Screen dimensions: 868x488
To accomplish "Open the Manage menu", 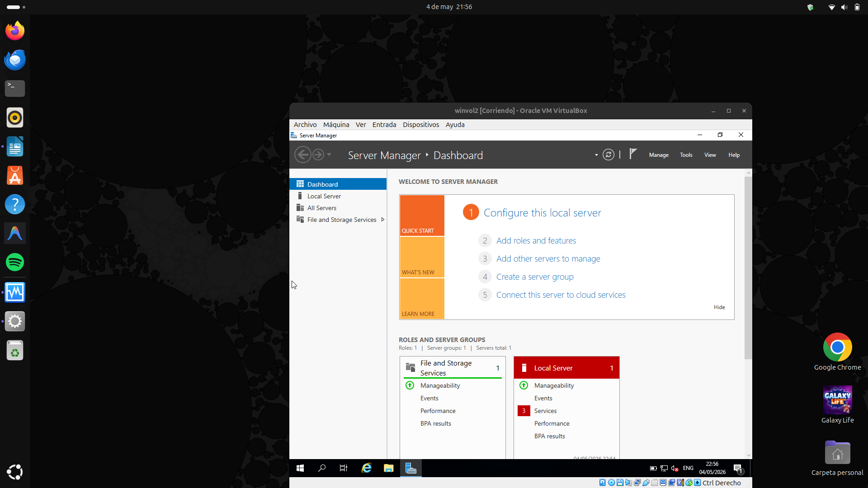I will 659,155.
